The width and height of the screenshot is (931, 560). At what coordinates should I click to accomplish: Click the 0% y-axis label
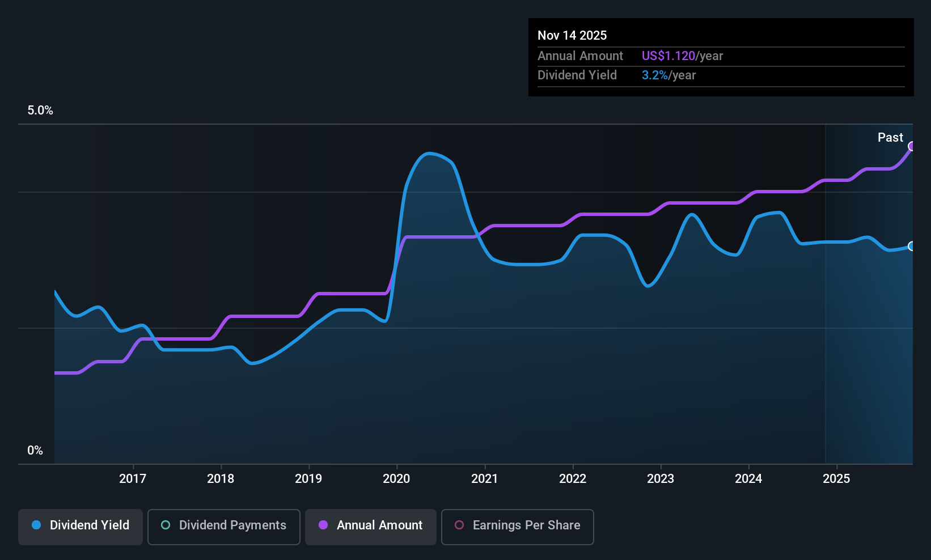[x=35, y=450]
